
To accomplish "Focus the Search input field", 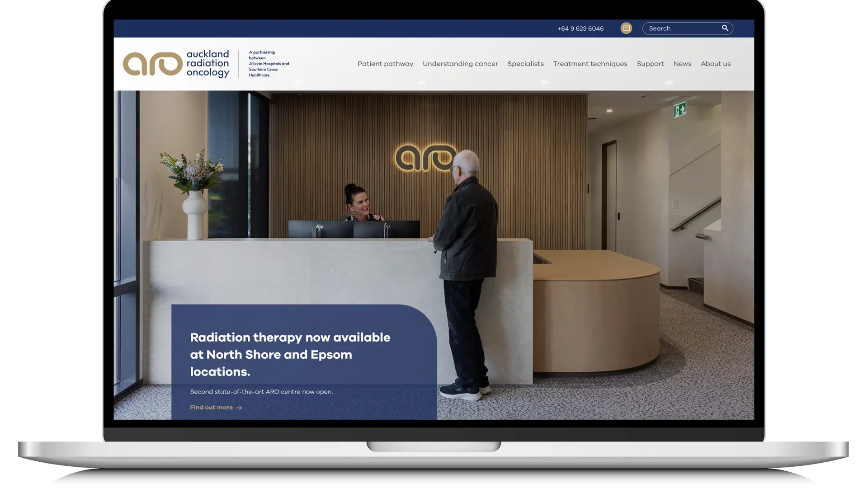I will [x=687, y=28].
